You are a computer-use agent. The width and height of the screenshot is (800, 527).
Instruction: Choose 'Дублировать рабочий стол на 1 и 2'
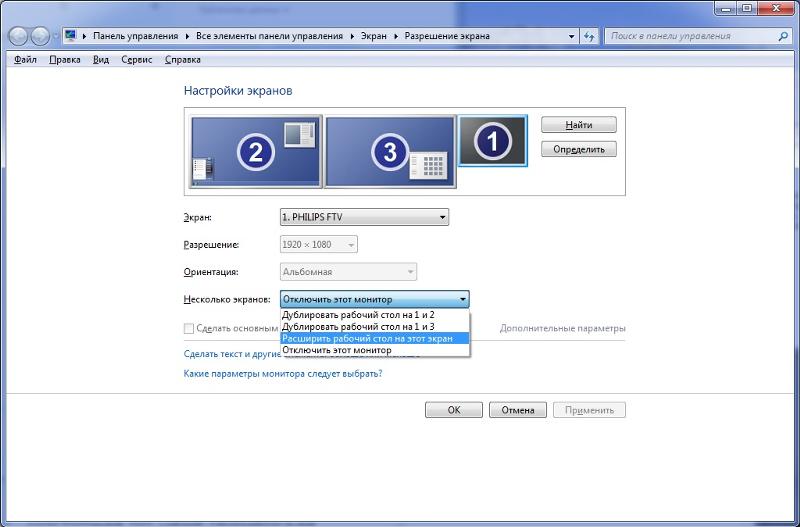tap(374, 315)
